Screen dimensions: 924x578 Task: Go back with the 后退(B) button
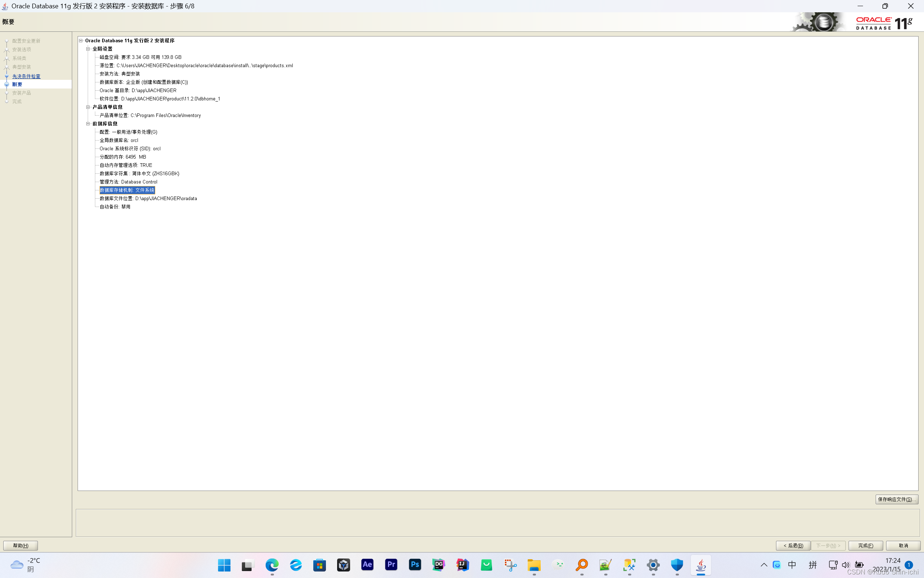tap(793, 545)
